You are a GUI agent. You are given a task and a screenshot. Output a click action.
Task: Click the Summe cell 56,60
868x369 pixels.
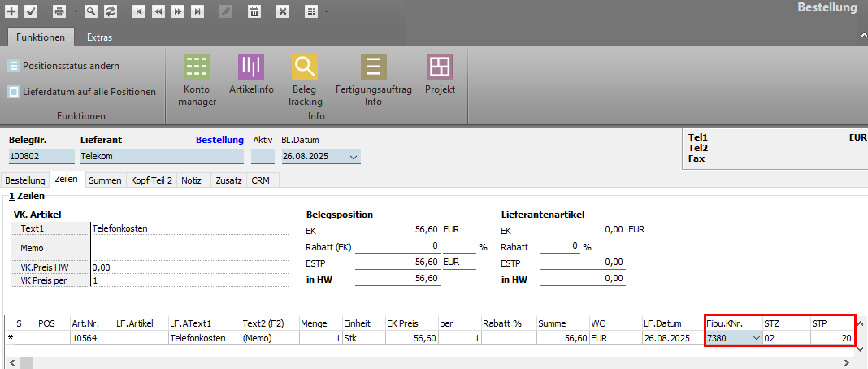(562, 337)
